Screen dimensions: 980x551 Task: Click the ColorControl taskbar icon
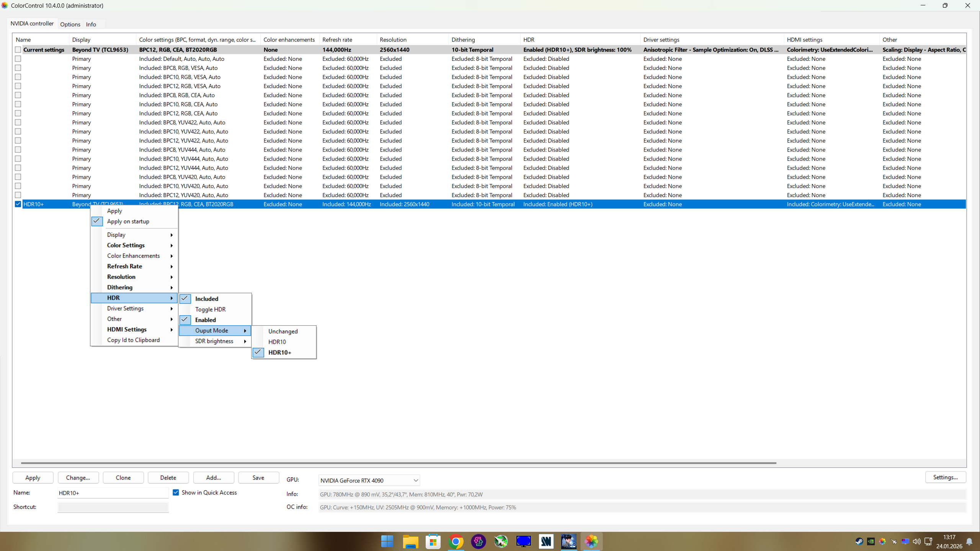click(x=591, y=541)
